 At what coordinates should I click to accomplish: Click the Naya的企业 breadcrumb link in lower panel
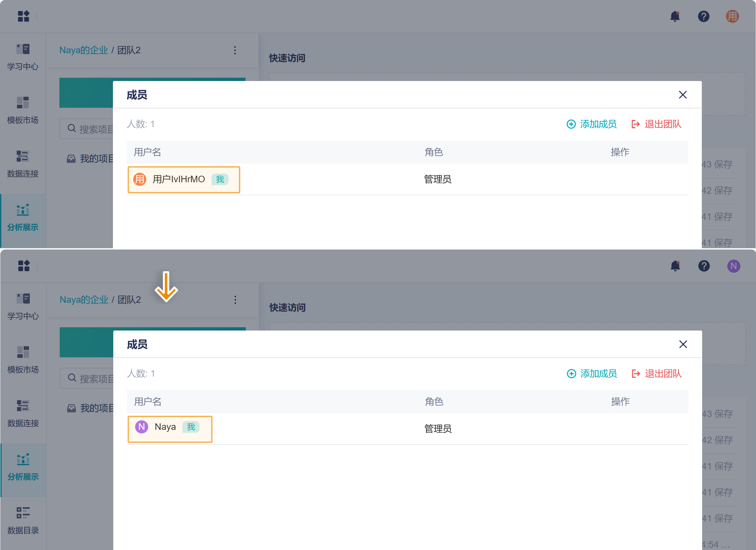tap(84, 299)
